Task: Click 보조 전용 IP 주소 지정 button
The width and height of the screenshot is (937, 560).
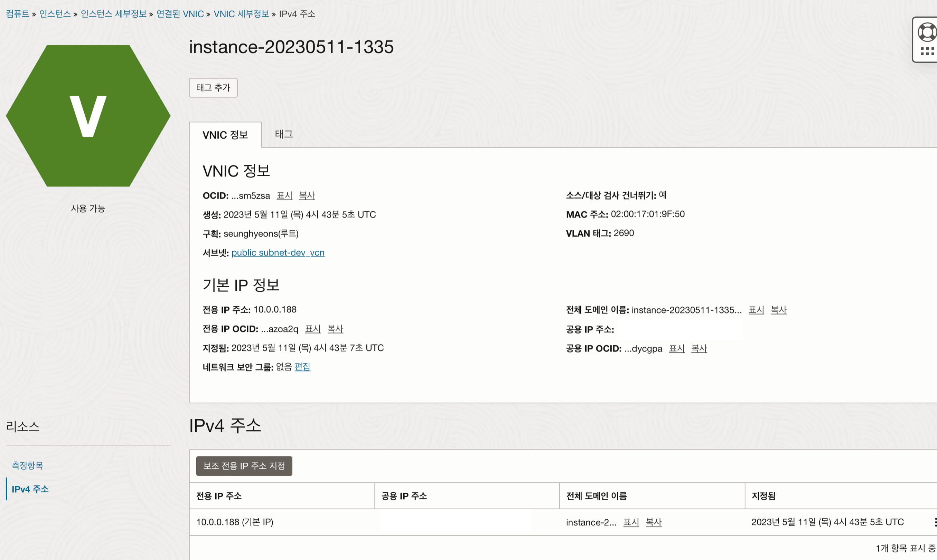Action: tap(244, 466)
